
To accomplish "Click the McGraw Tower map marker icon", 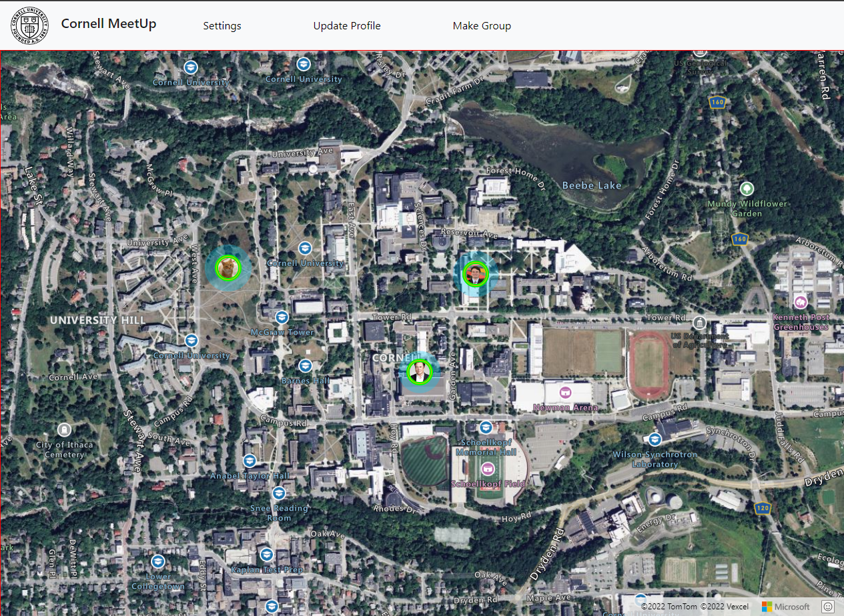I will [x=282, y=317].
